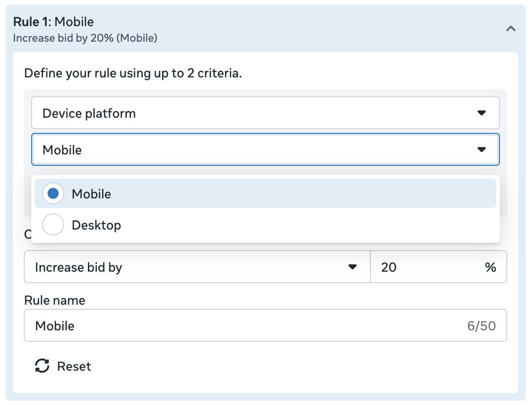Click the Increase bid by 20% subtitle
The image size is (532, 405).
coord(85,38)
